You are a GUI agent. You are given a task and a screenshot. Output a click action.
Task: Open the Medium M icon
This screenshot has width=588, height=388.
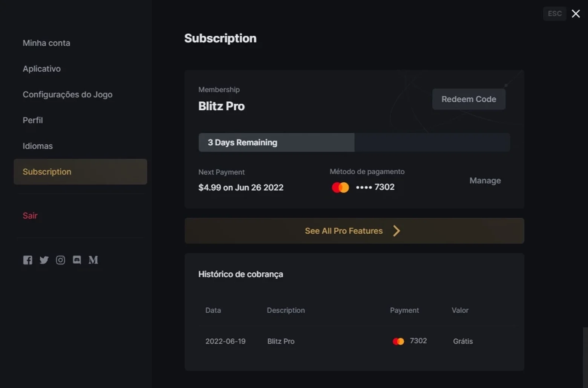[x=93, y=260]
